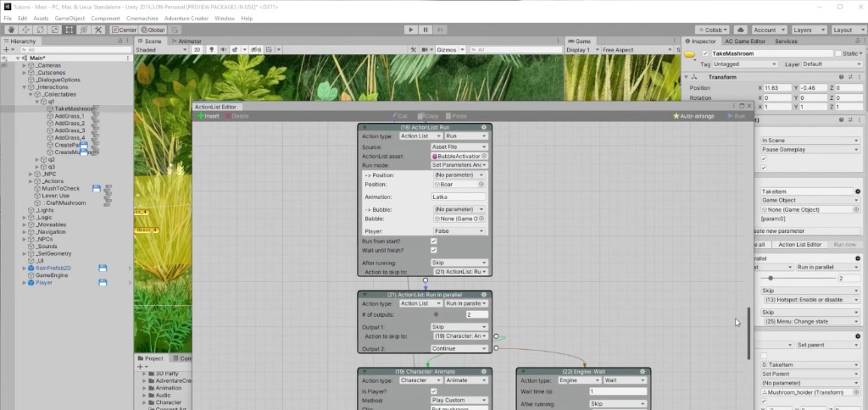Open settings gear of Character: Animate node

click(484, 371)
